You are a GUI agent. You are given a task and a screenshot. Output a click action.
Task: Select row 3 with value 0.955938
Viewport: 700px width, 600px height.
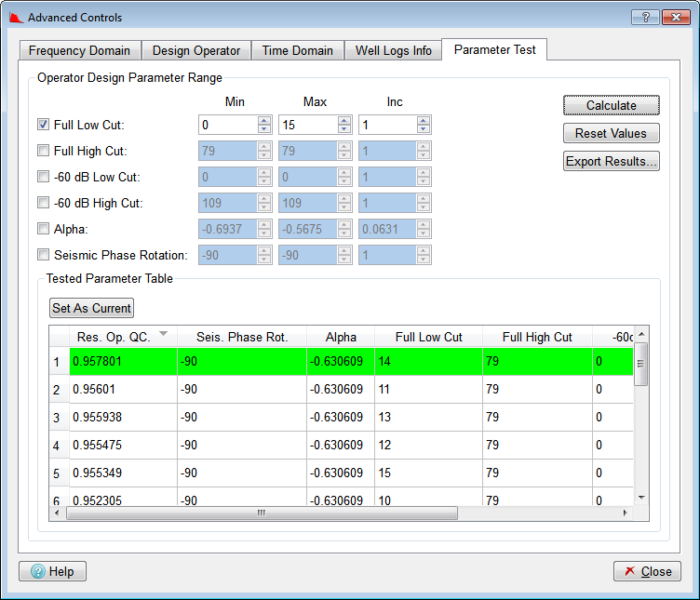(x=351, y=417)
